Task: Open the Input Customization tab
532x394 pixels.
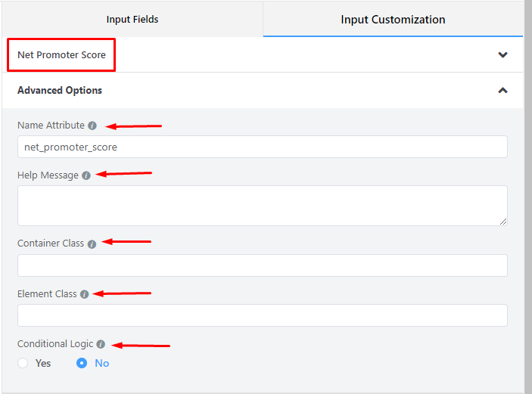Action: coord(393,20)
